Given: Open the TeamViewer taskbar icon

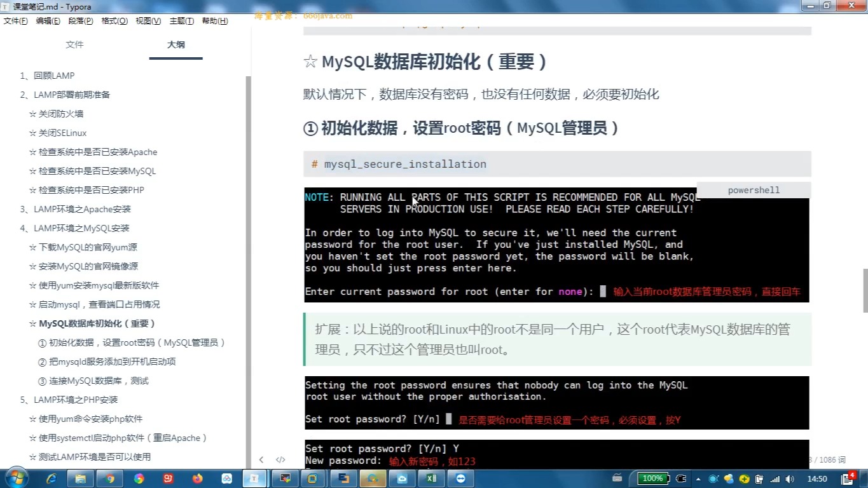Looking at the screenshot, I should click(x=460, y=478).
